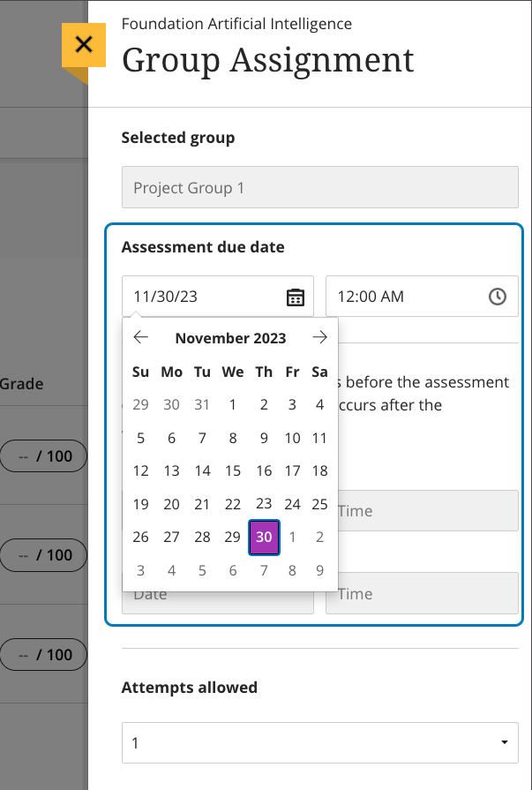Select December 1 in the calendar grid
Viewport: 532px width, 790px height.
pos(292,537)
